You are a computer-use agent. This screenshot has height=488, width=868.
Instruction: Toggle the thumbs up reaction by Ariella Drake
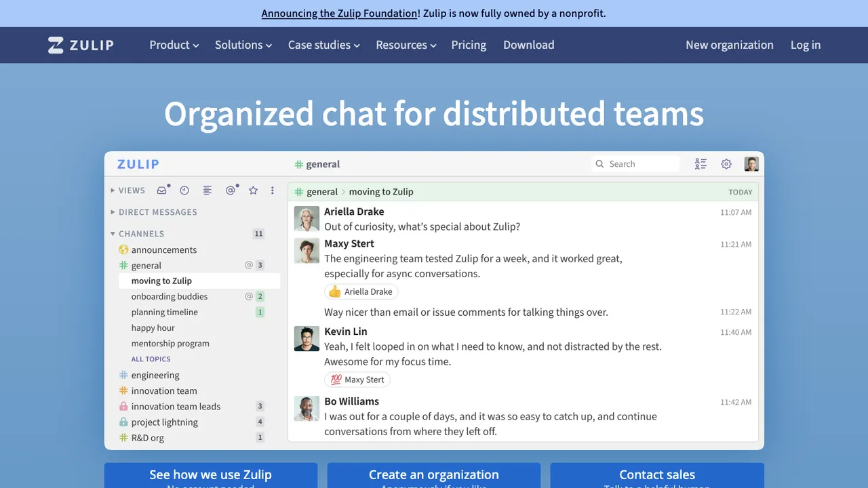tap(361, 291)
